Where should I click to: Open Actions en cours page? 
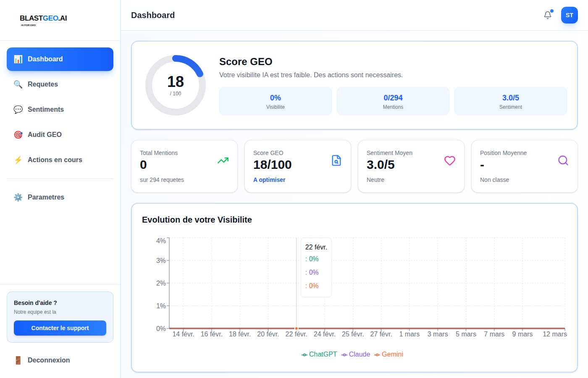tap(60, 160)
